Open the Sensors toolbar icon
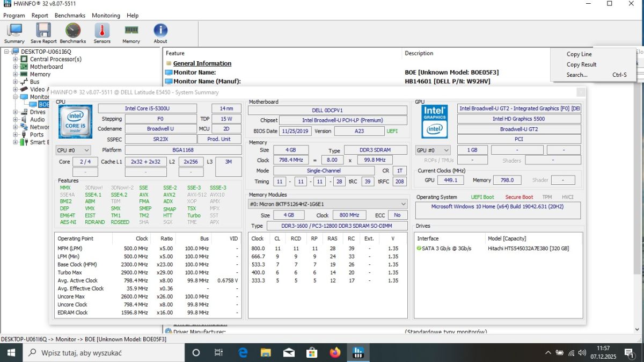This screenshot has width=644, height=362. pos(102,33)
